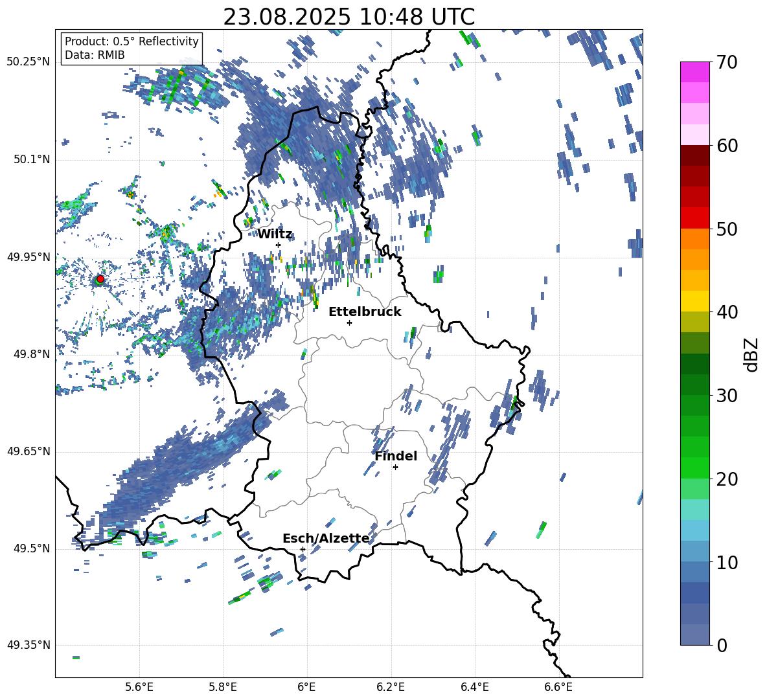
Task: Click the colorbar tick value 60
Action: (x=727, y=146)
